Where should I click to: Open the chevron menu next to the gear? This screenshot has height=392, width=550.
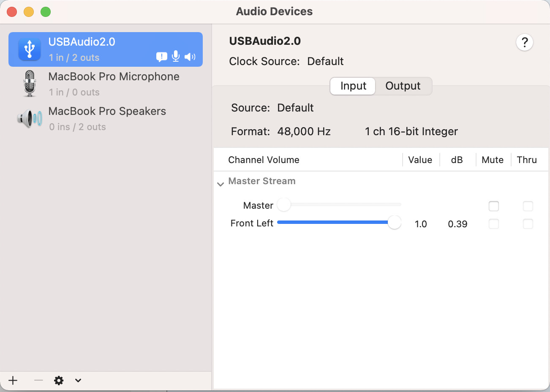pos(78,380)
